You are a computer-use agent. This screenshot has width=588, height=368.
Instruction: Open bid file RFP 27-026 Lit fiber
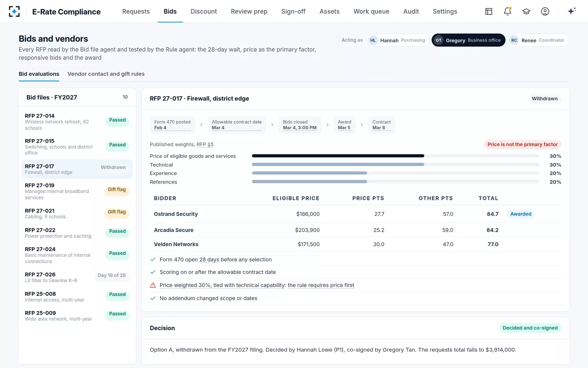(77, 277)
